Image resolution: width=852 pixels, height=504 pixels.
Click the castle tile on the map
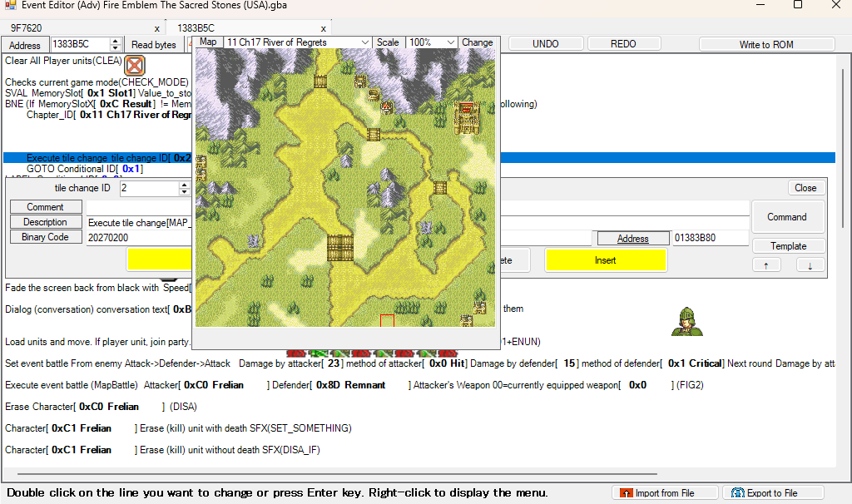click(x=467, y=118)
